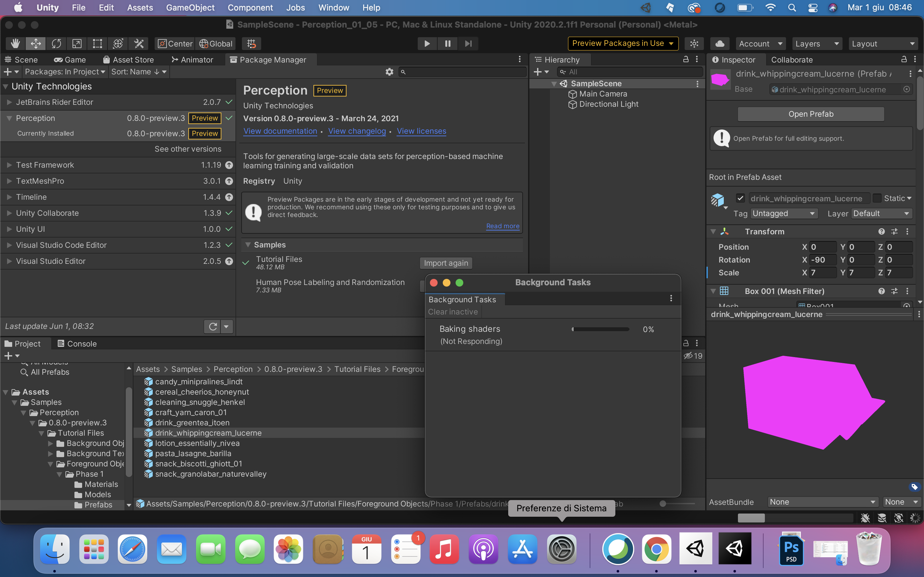Open the View documentation link
Screen dimensions: 924x577
[x=280, y=131]
